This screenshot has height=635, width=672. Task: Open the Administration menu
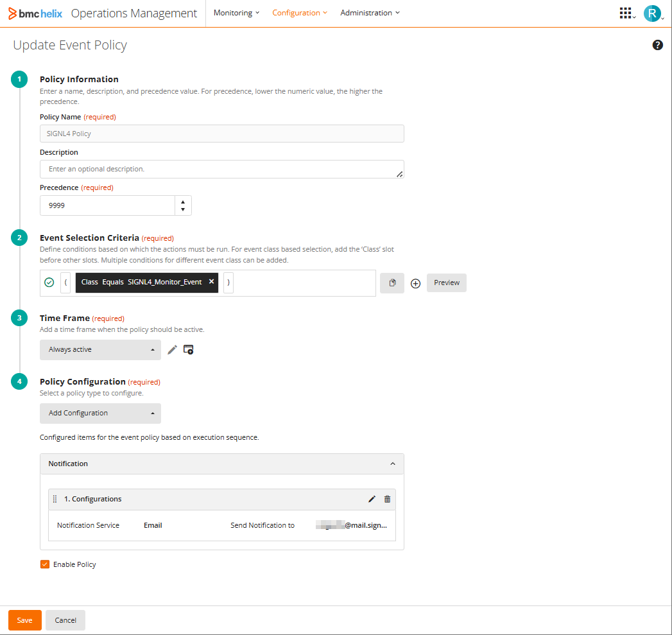(x=370, y=13)
